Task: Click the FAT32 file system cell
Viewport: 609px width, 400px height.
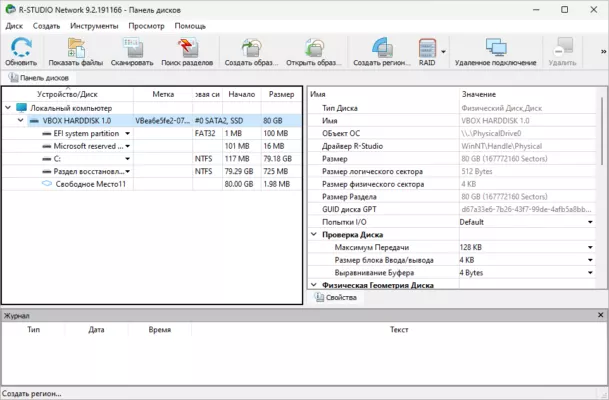Action: (x=205, y=134)
